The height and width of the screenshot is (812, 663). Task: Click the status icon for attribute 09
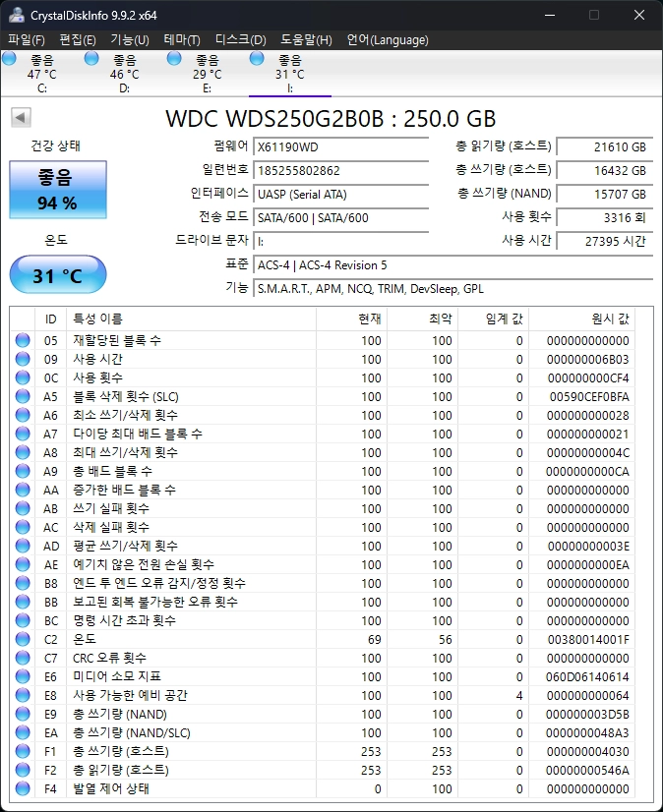click(x=23, y=359)
